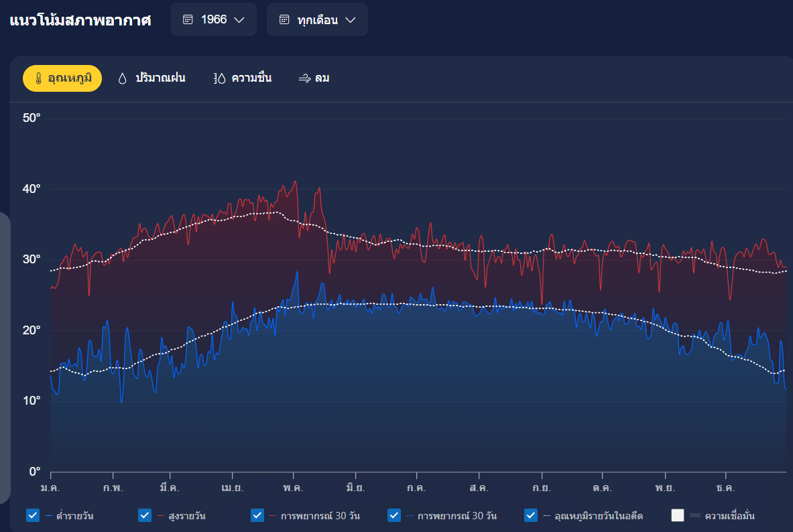
Task: Toggle the blue การพยากรณ์ 30 วัน checkbox
Action: [394, 515]
